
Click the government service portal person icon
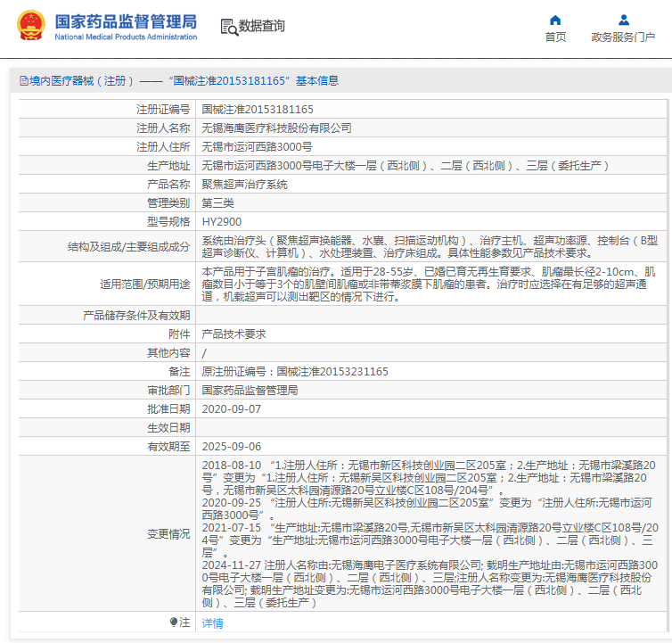(624, 21)
